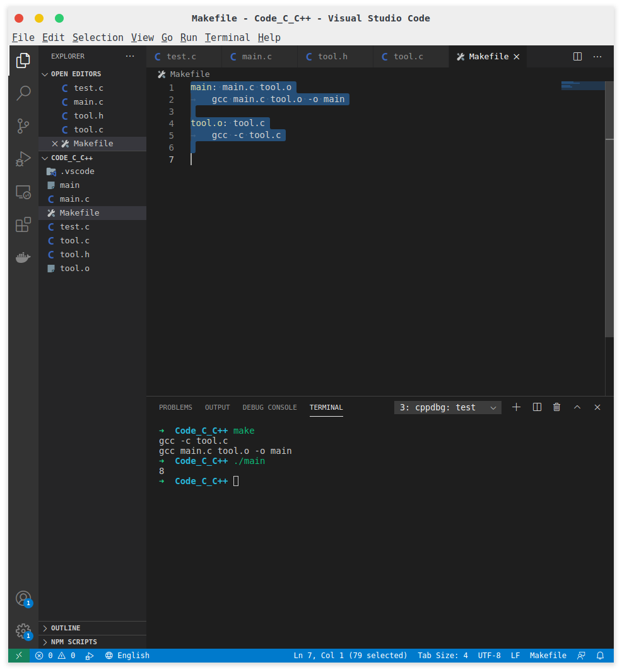Open the Explorer view in activity bar
The height and width of the screenshot is (672, 622).
[23, 61]
